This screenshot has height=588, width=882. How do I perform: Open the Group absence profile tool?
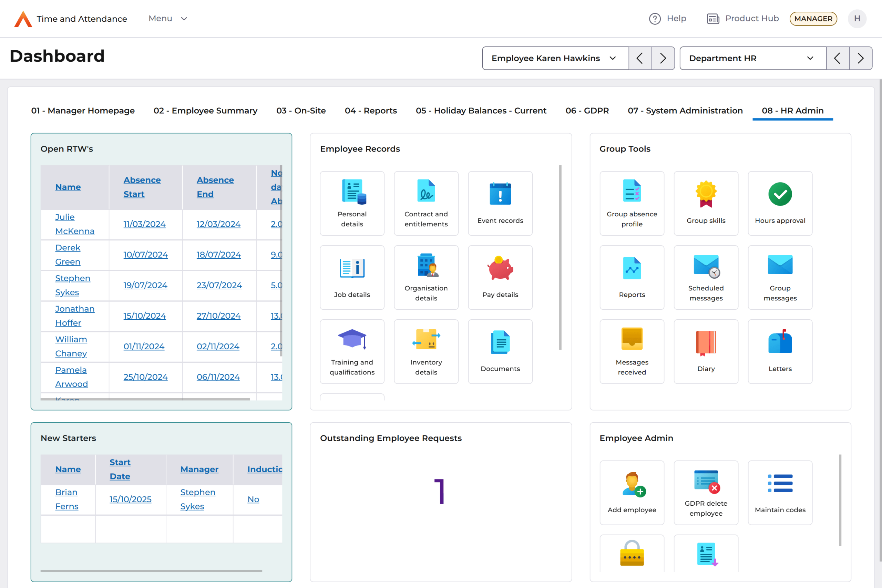pos(632,203)
